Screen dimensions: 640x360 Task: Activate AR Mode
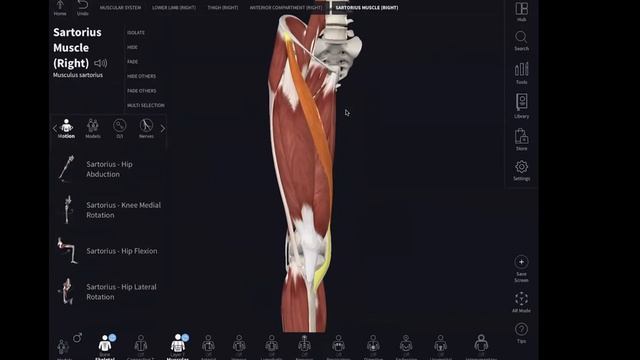(x=521, y=302)
